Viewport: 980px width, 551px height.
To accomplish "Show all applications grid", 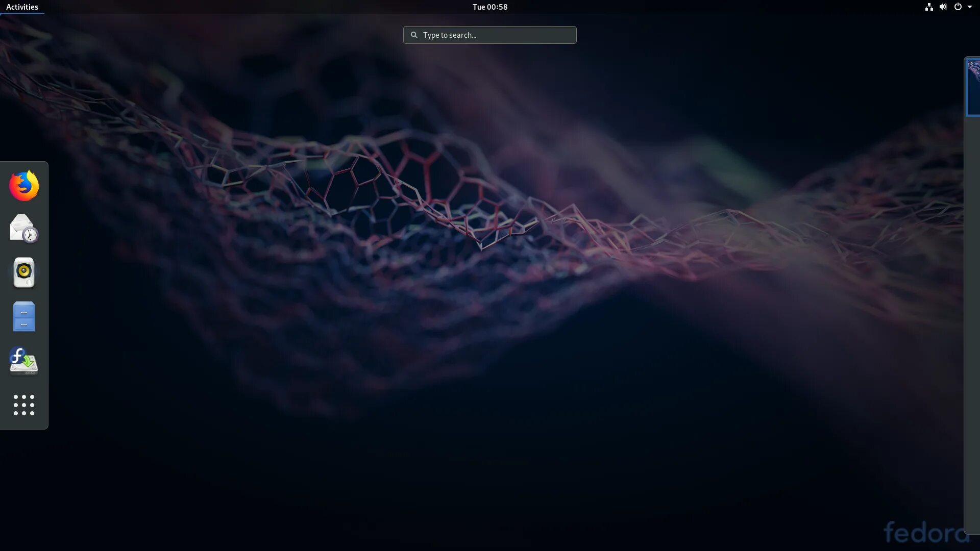I will tap(24, 405).
